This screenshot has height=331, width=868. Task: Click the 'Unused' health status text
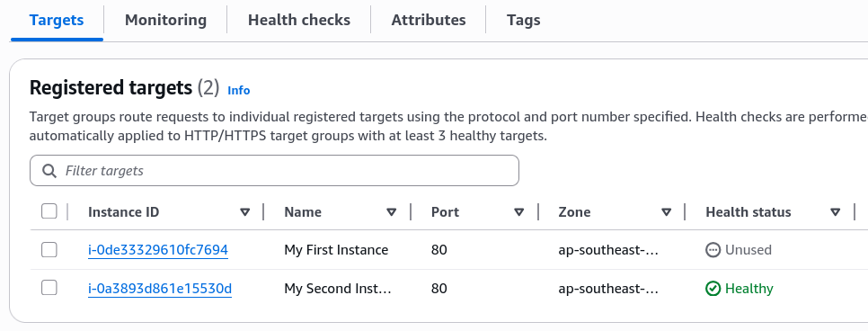[x=748, y=250]
